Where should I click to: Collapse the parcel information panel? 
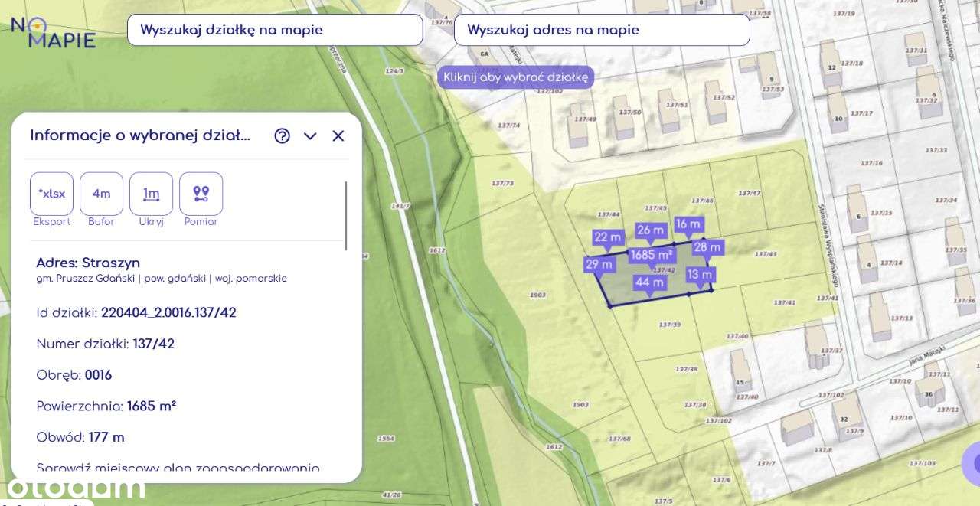[310, 135]
